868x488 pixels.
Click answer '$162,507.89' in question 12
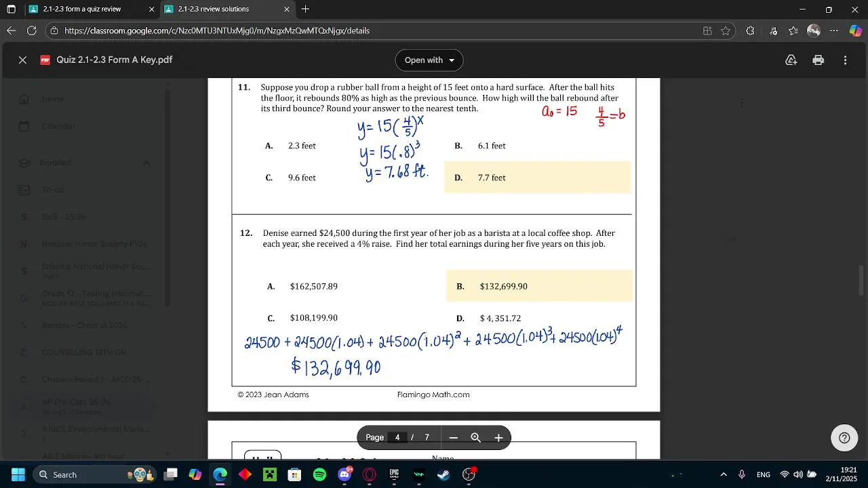coord(313,286)
